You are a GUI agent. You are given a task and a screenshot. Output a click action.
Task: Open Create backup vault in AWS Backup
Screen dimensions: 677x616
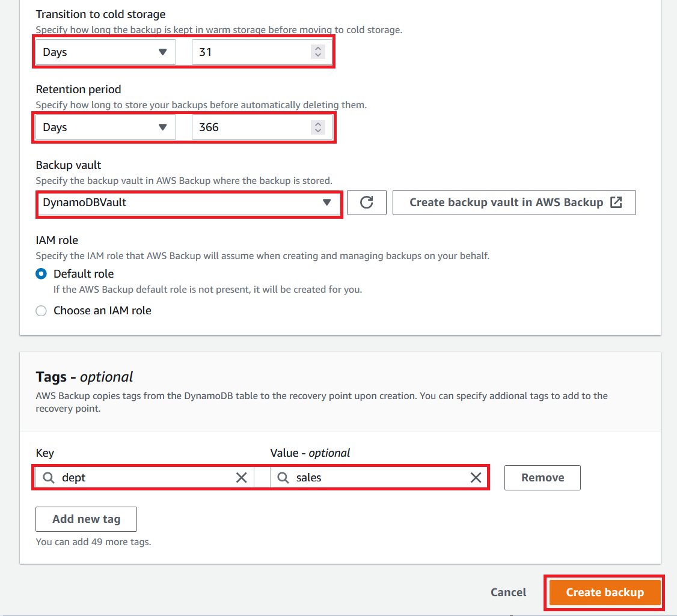[514, 203]
